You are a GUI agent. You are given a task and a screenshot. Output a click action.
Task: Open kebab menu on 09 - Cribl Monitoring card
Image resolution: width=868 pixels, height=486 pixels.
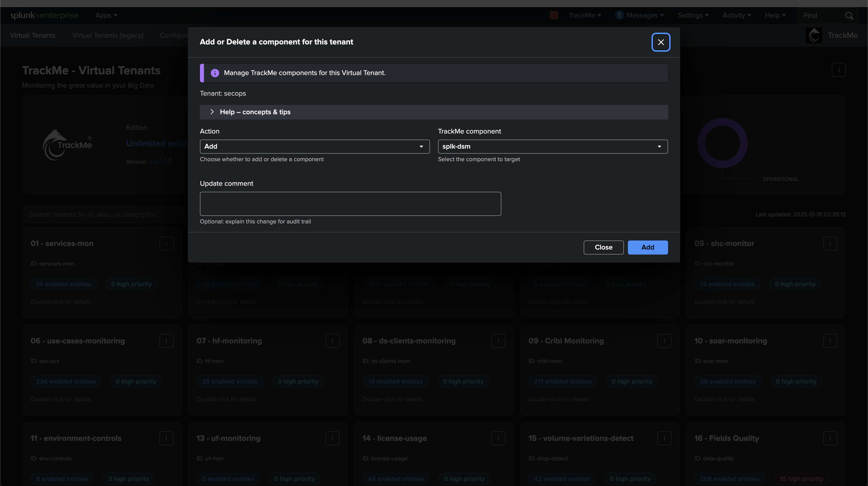tap(664, 341)
